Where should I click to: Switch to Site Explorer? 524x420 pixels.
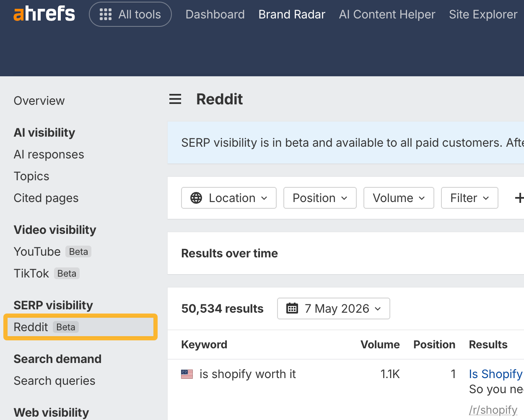[483, 14]
